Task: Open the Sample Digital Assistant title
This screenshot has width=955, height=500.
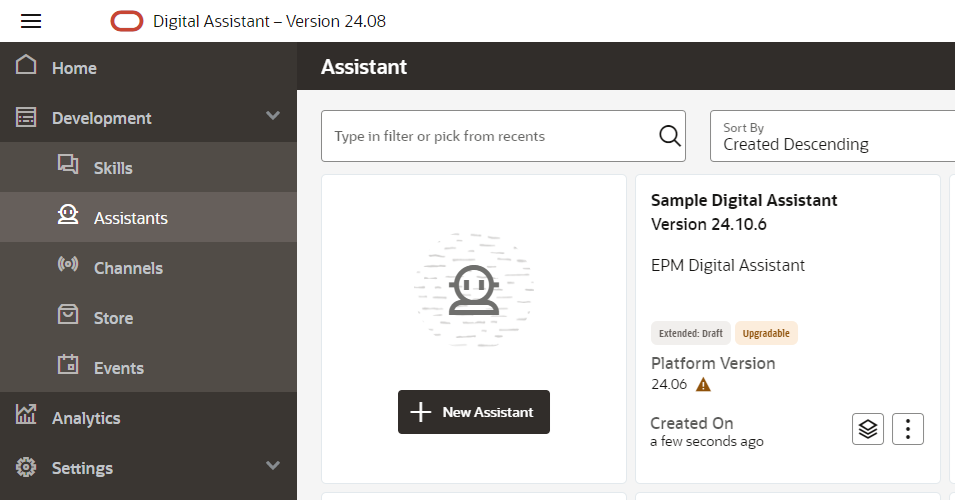Action: [x=744, y=200]
